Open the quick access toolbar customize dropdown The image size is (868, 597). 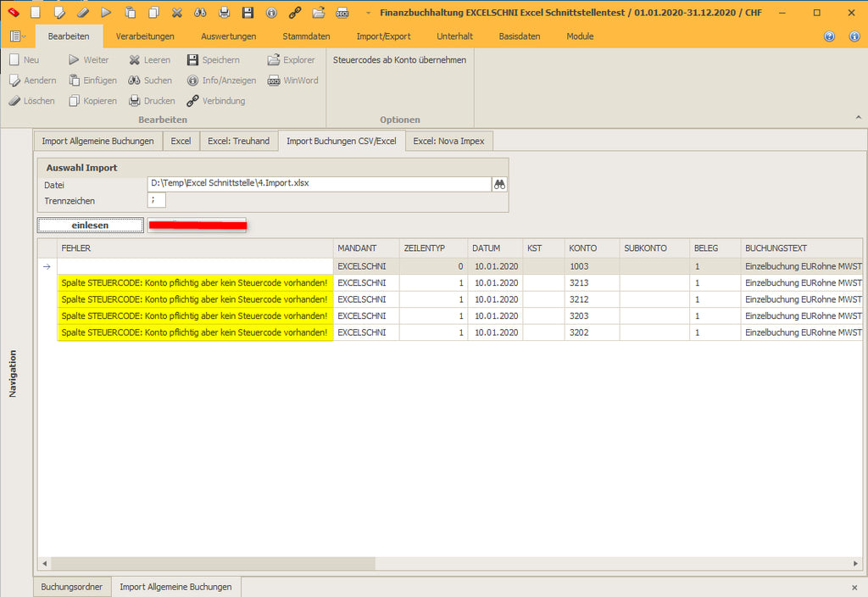coord(368,13)
